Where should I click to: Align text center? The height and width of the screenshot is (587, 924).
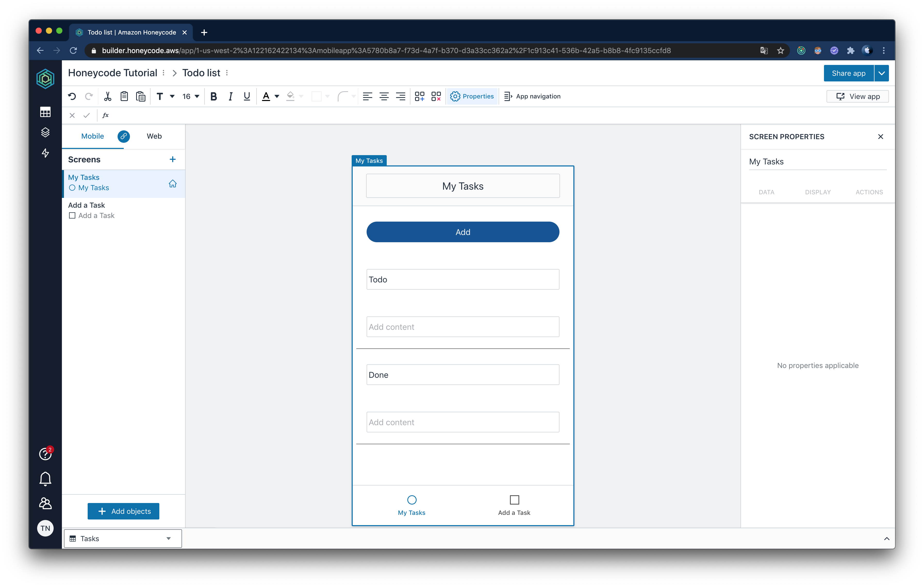[x=384, y=96]
